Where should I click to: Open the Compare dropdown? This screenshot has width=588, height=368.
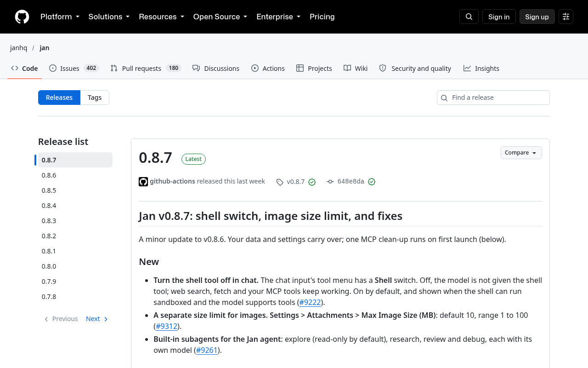521,153
